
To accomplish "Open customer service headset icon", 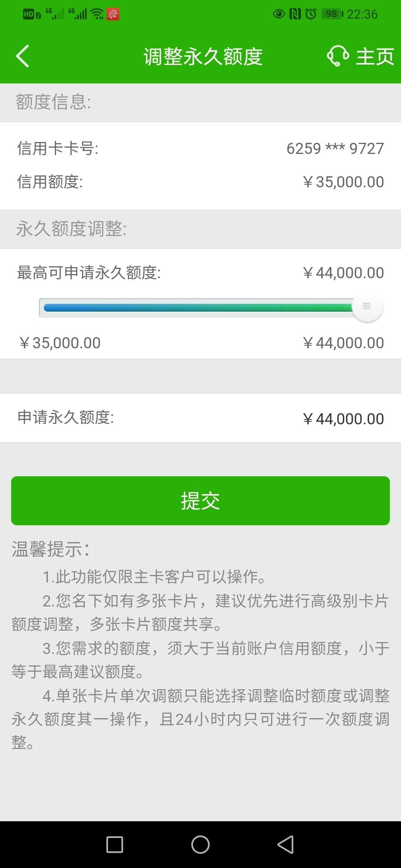I will 338,56.
